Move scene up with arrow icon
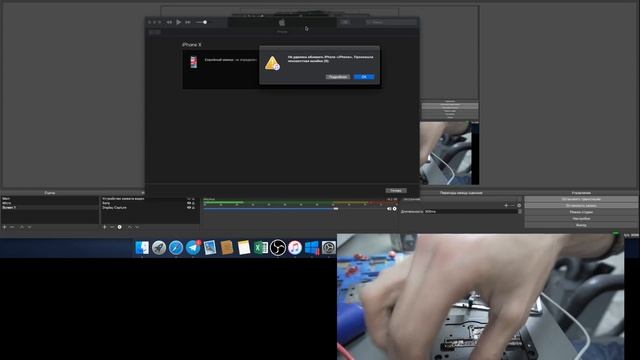The image size is (640, 360). click(x=22, y=227)
